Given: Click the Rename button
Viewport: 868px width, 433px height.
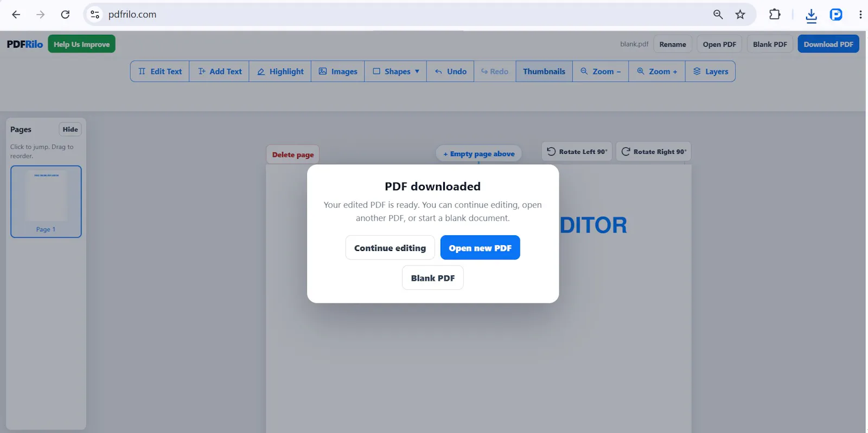Looking at the screenshot, I should tap(673, 44).
